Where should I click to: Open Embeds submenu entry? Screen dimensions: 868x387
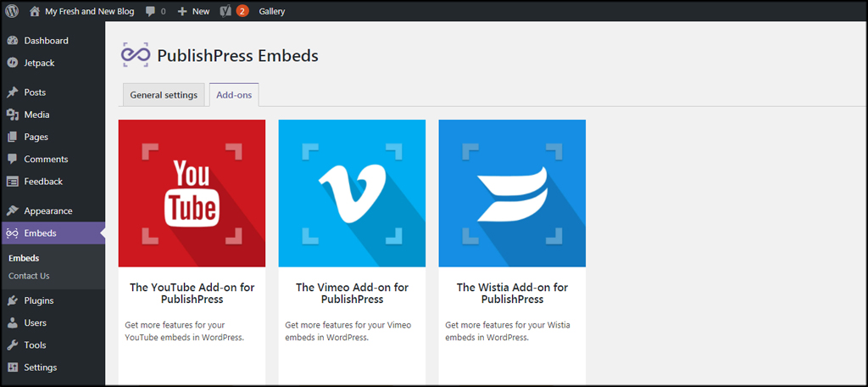coord(24,258)
